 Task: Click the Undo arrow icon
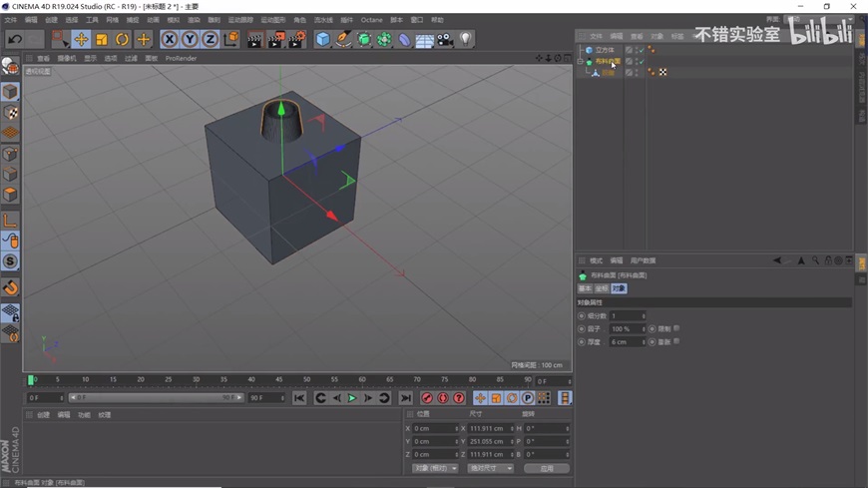click(15, 40)
